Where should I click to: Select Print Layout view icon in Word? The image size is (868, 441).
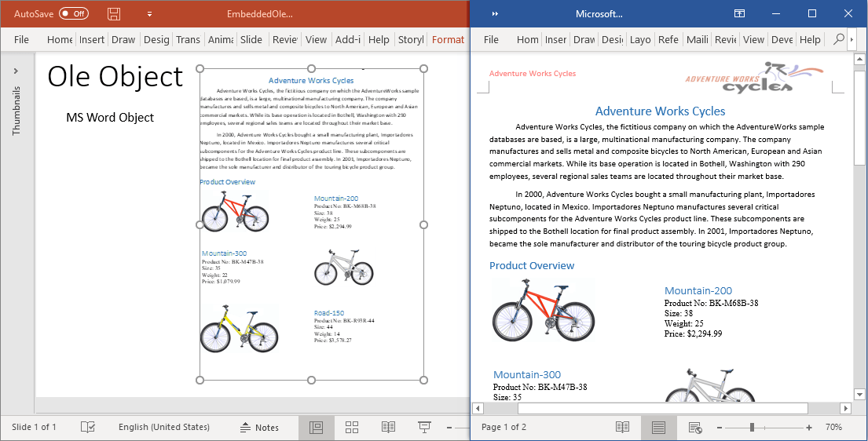click(658, 427)
